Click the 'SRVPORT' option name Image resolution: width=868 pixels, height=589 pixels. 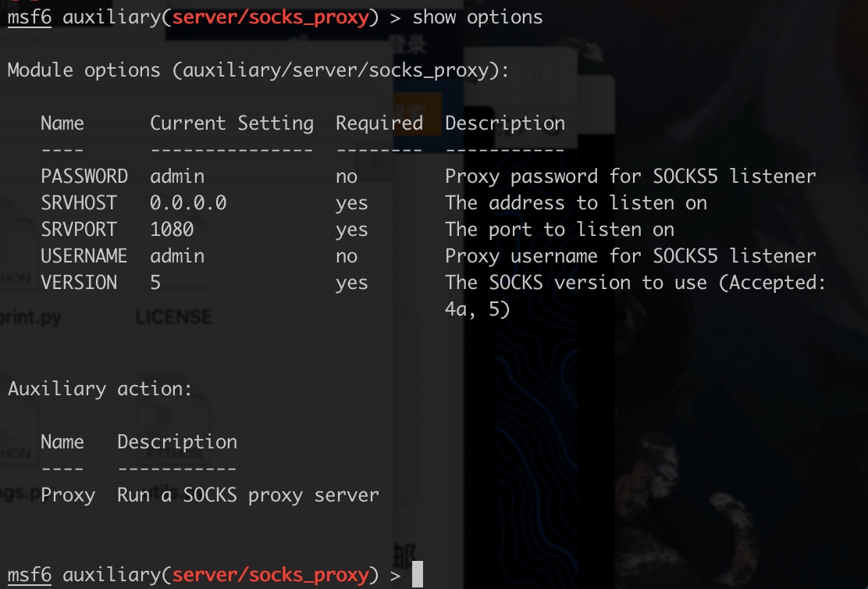click(x=79, y=230)
